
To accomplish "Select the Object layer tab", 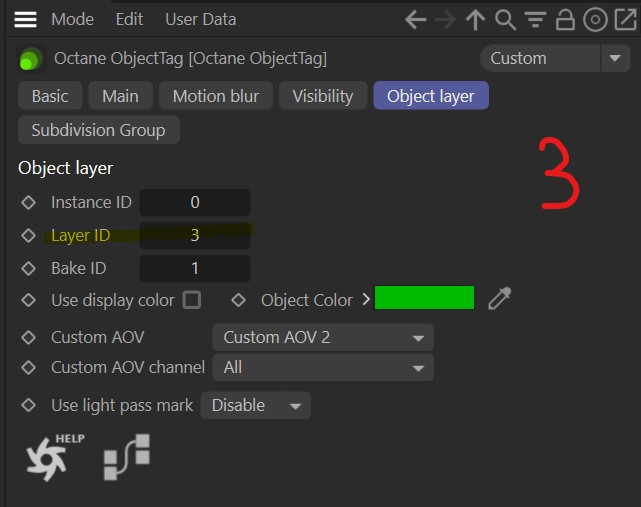I will (431, 96).
